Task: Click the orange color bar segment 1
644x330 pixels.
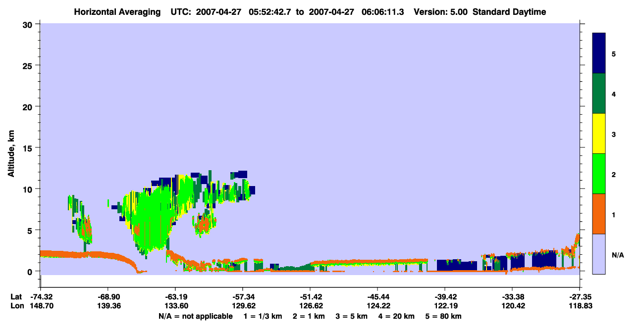Action: click(599, 214)
